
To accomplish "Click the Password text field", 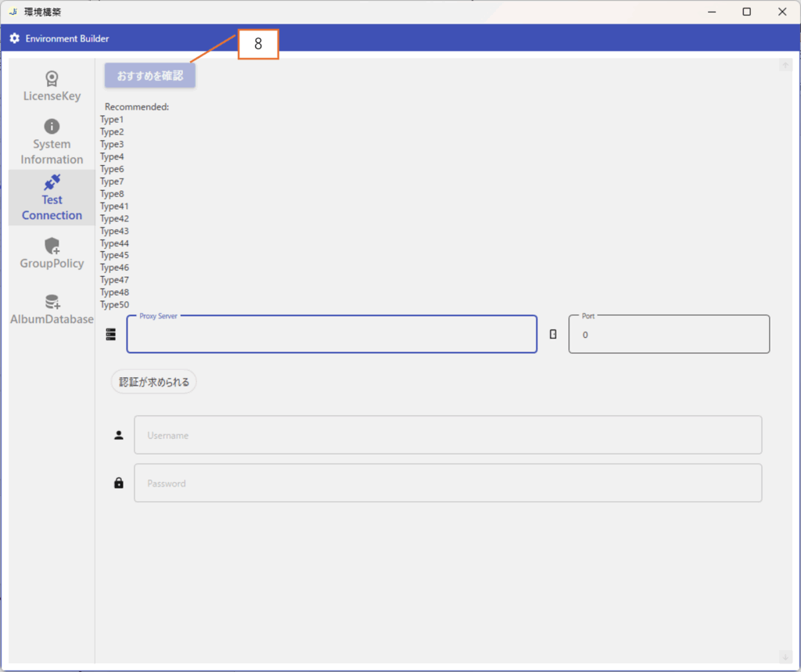I will pos(447,483).
